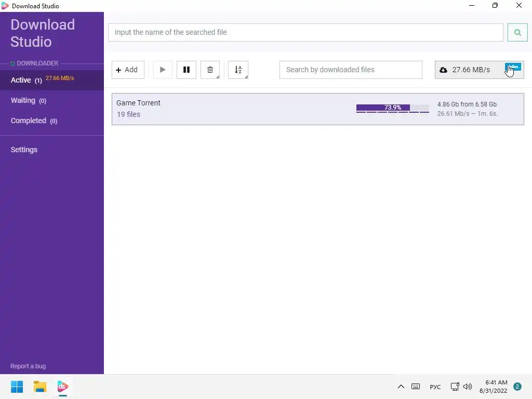Show hidden system tray icons

[401, 387]
